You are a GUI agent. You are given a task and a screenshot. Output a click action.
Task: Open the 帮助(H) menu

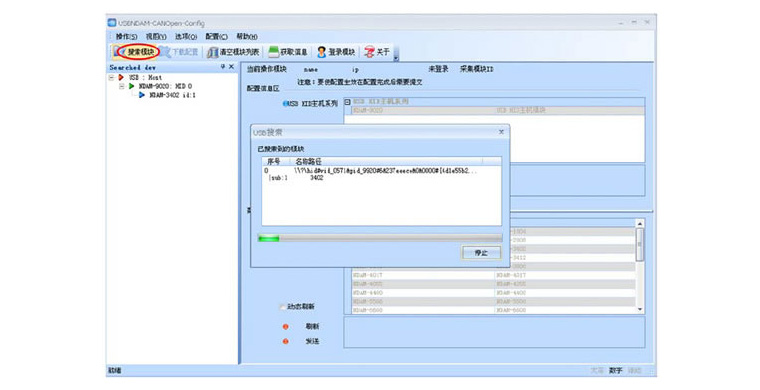247,36
